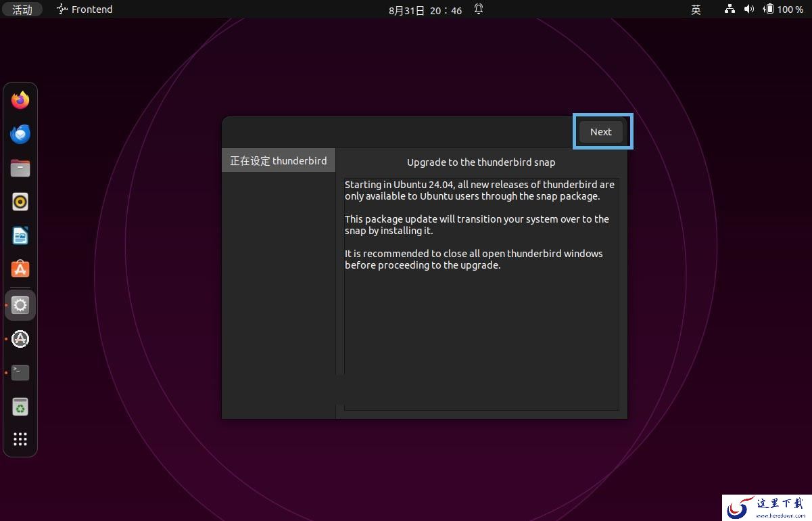Click the notification bell icon
This screenshot has width=812, height=521.
(x=479, y=9)
